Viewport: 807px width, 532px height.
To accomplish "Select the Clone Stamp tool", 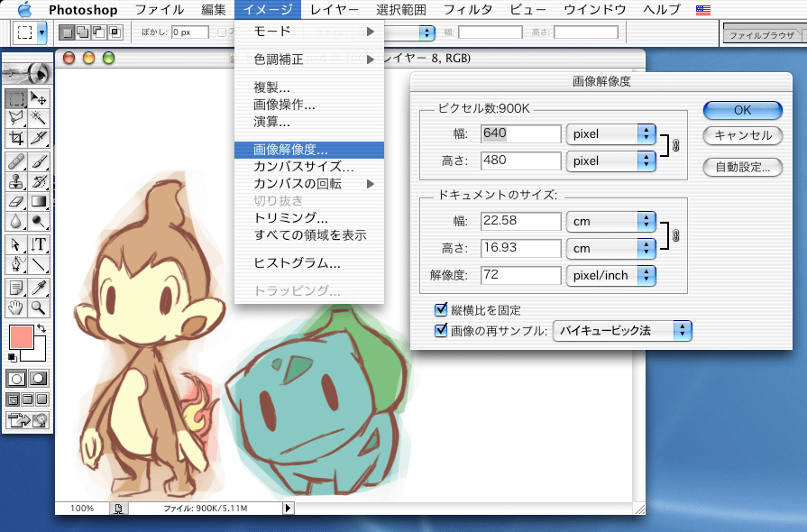I will tap(16, 181).
